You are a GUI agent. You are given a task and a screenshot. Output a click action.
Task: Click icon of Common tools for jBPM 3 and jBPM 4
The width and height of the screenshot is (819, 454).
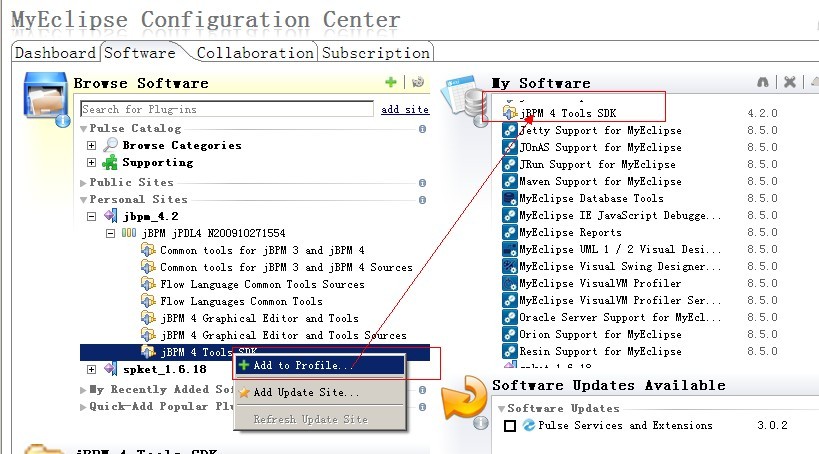pos(148,250)
